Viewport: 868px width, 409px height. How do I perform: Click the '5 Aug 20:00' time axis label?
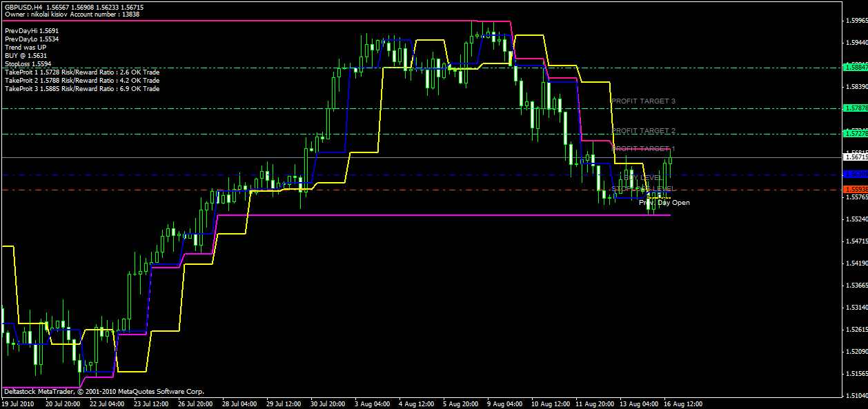pos(461,403)
